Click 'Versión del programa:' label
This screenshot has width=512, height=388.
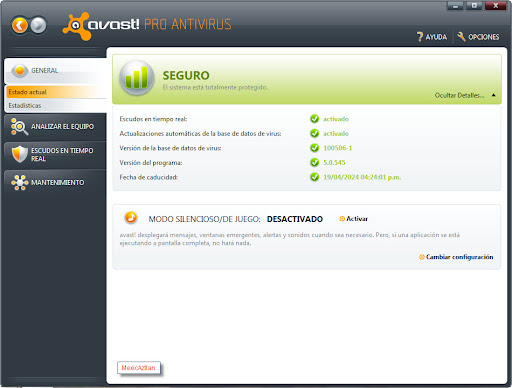[x=151, y=163]
